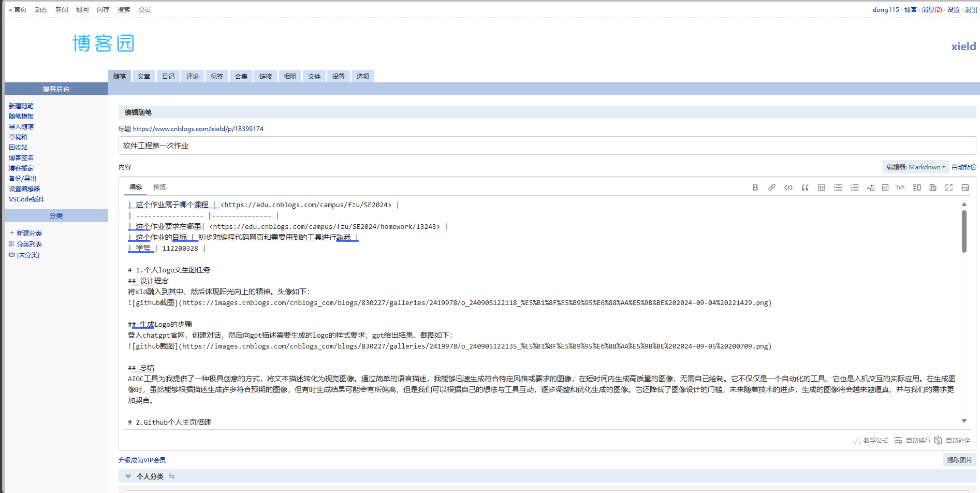The image size is (980, 493).
Task: Open 设置编辑器 in the sidebar
Action: click(24, 189)
